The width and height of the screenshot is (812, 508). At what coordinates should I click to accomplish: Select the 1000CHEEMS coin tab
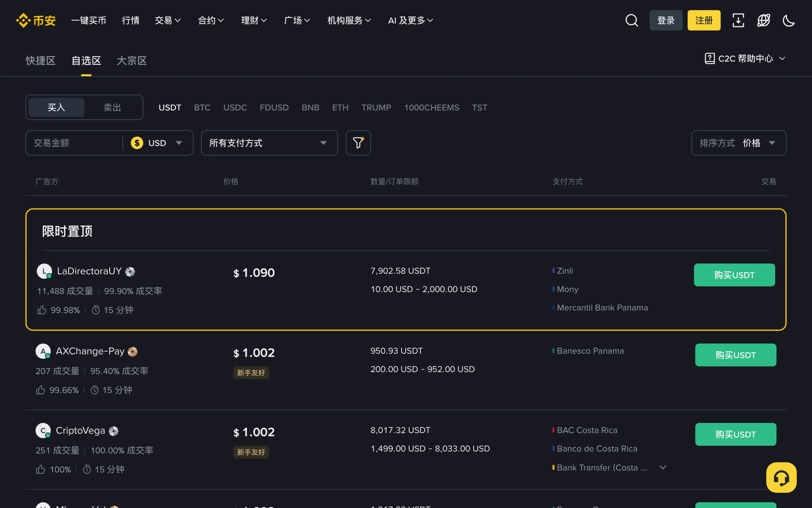[x=431, y=108]
